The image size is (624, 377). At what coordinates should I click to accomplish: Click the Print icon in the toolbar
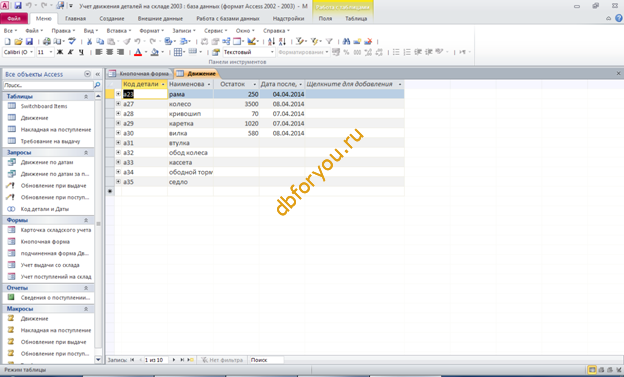coord(47,41)
